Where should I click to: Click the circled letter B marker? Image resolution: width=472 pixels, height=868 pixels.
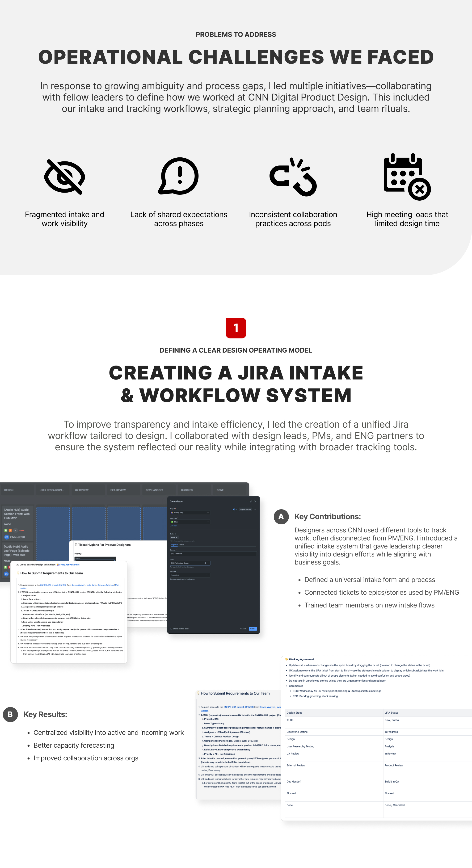(10, 714)
